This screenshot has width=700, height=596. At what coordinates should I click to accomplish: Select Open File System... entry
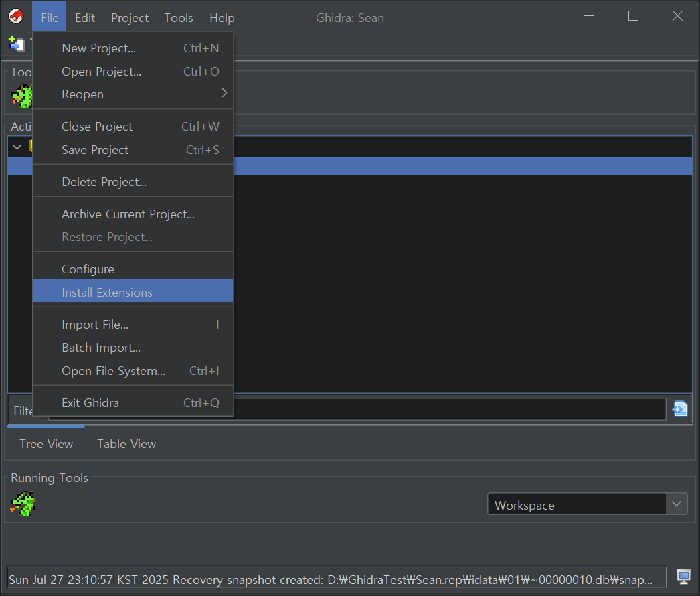pyautogui.click(x=133, y=371)
